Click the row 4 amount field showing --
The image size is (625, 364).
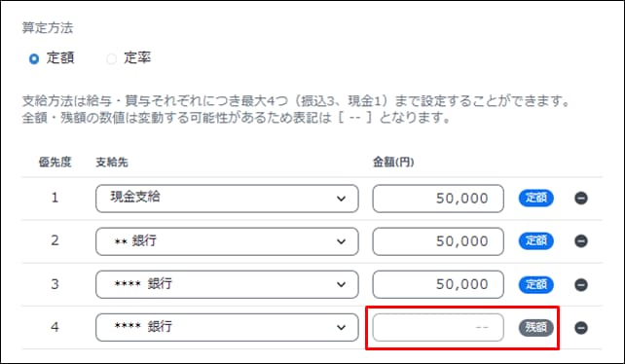(x=438, y=327)
